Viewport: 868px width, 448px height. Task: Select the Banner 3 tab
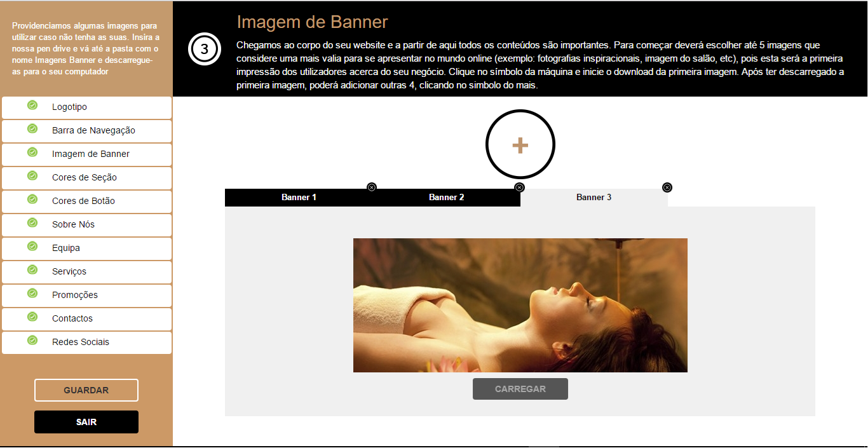click(594, 198)
